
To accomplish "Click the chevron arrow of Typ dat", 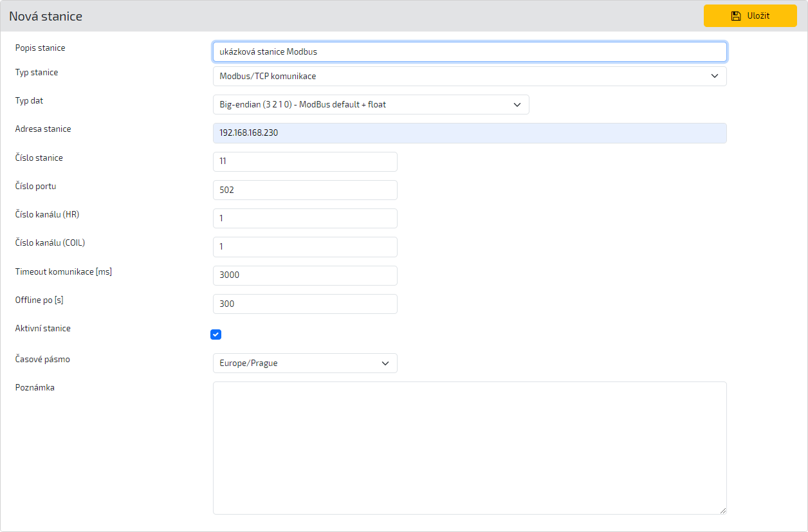I will (517, 105).
